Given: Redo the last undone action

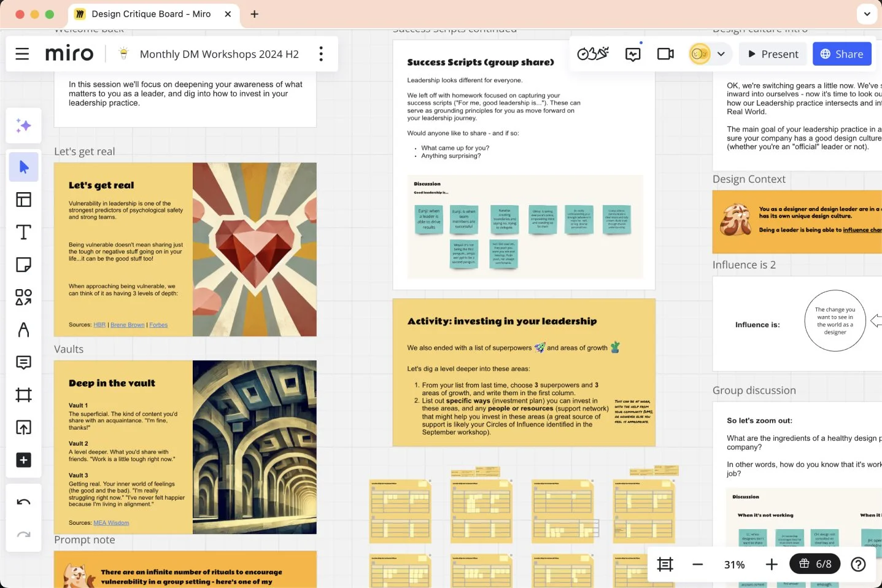Looking at the screenshot, I should coord(24,535).
